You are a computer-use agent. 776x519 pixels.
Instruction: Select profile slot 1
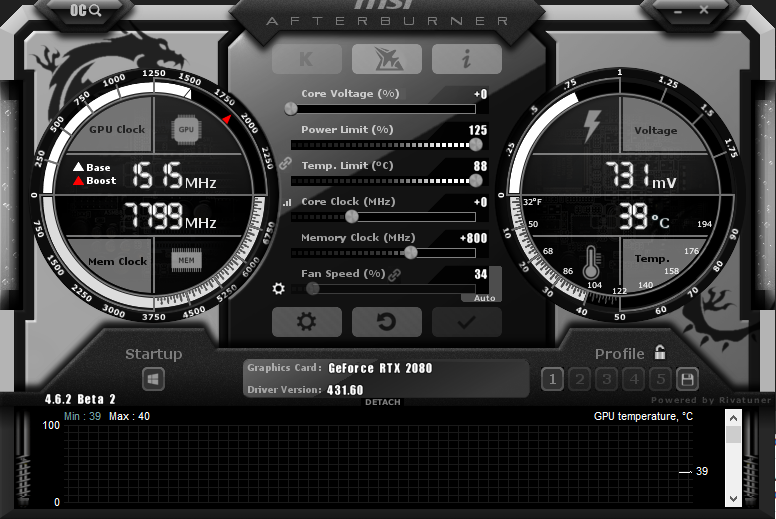552,379
